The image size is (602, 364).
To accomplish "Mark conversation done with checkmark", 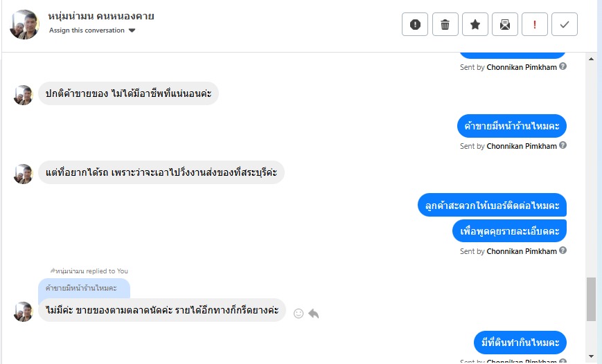I will [x=565, y=25].
